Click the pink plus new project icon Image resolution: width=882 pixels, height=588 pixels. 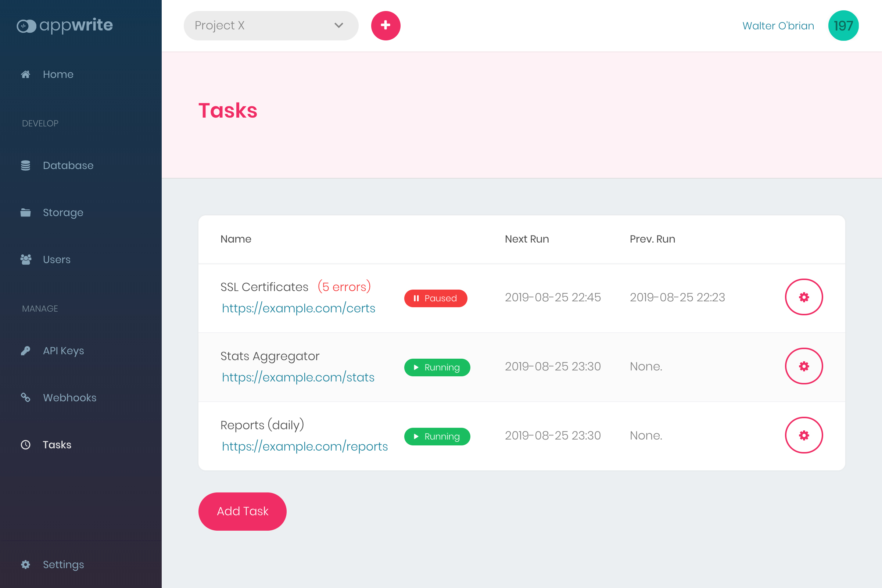click(386, 25)
